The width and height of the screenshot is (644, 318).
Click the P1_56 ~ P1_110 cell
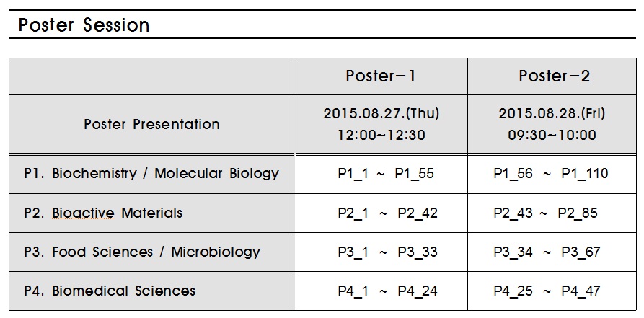[x=550, y=174]
